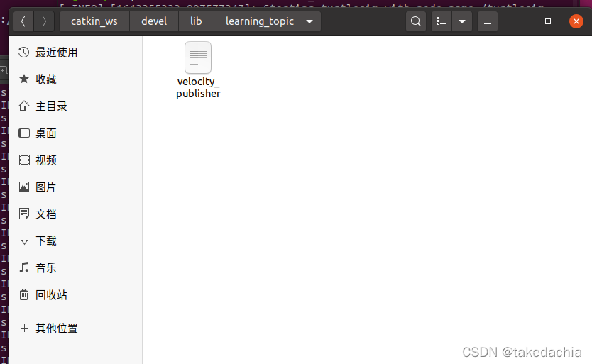592x364 pixels.
Task: Click the 收藏 star icon
Action: (x=24, y=79)
